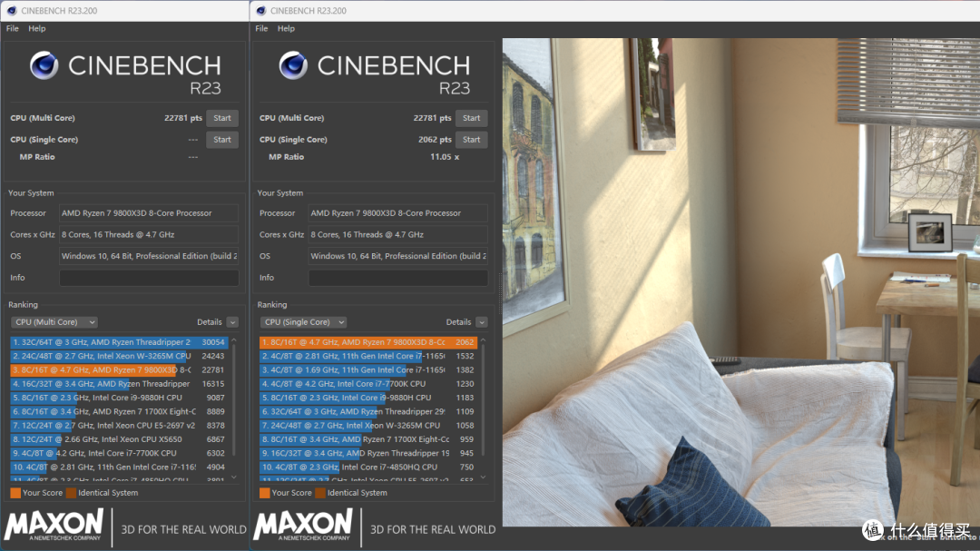Select highlighted 9800X3D 22781 ranking row
The image size is (980, 551).
click(x=119, y=369)
